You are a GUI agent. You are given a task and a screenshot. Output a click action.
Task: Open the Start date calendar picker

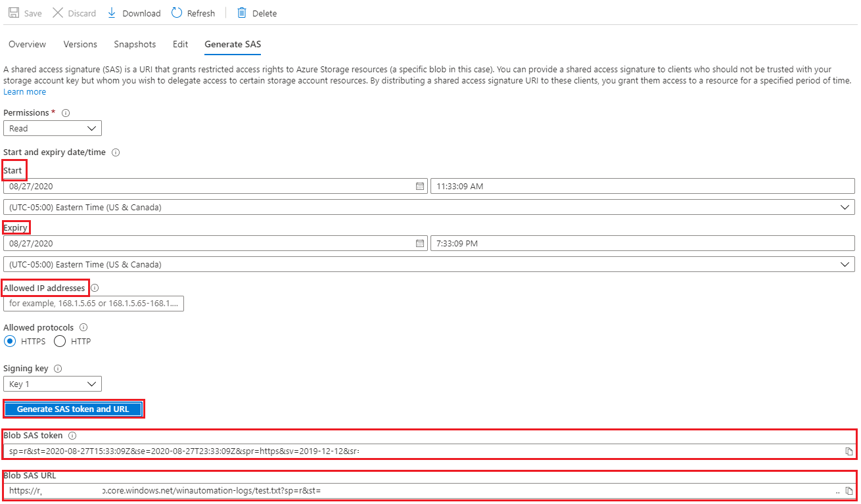pyautogui.click(x=420, y=187)
